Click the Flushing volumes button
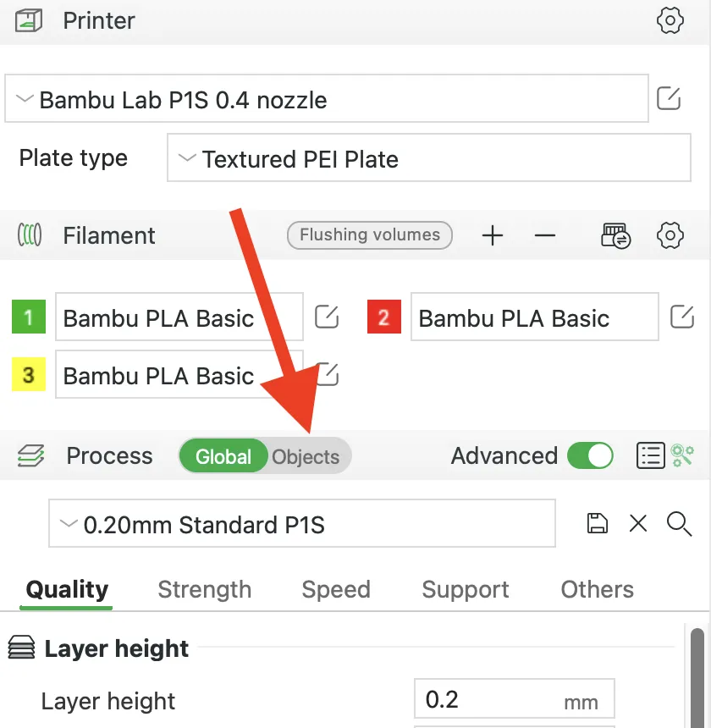Viewport: 711px width, 728px height. click(370, 235)
